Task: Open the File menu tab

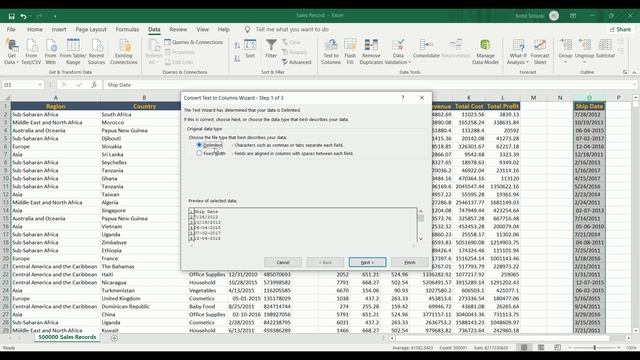Action: coord(11,29)
